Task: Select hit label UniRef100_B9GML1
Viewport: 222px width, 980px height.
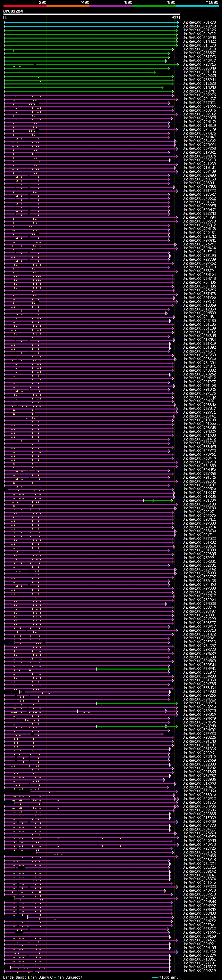Action: click(199, 520)
